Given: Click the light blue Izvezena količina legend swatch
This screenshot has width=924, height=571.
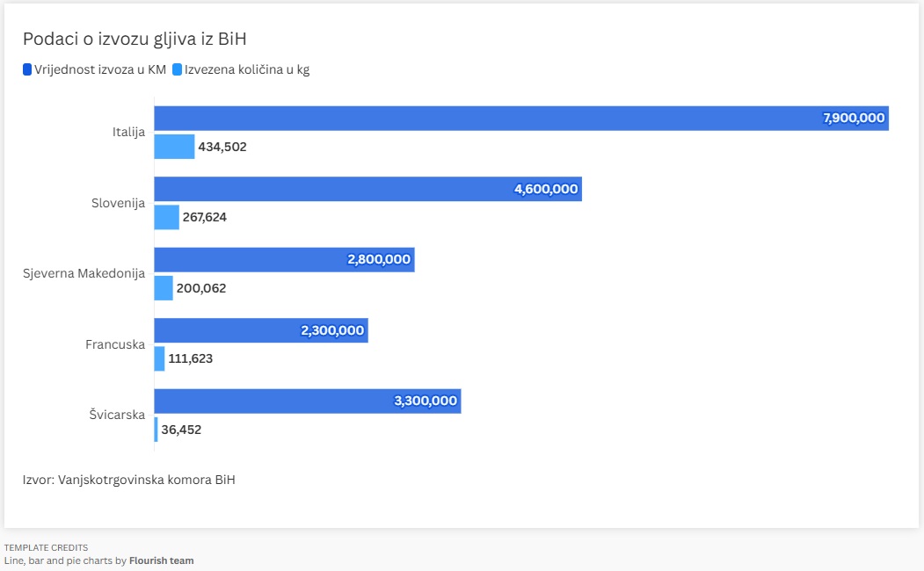Looking at the screenshot, I should (177, 70).
